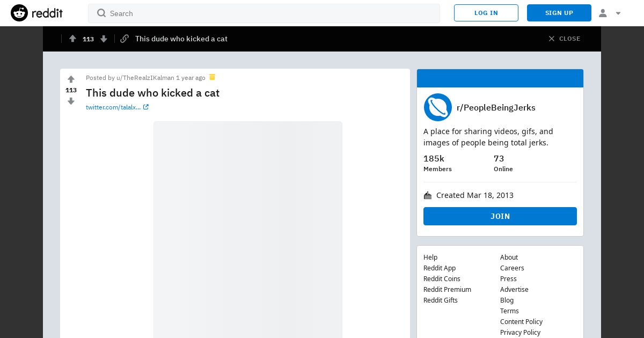Click the post title 'This dude who kicked a cat'
The width and height of the screenshot is (644, 338).
pos(152,93)
